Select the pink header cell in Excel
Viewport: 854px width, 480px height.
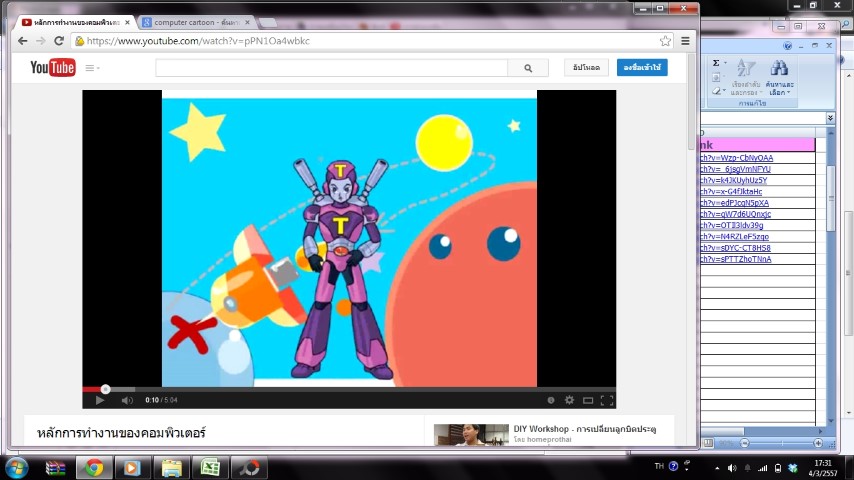pyautogui.click(x=758, y=145)
